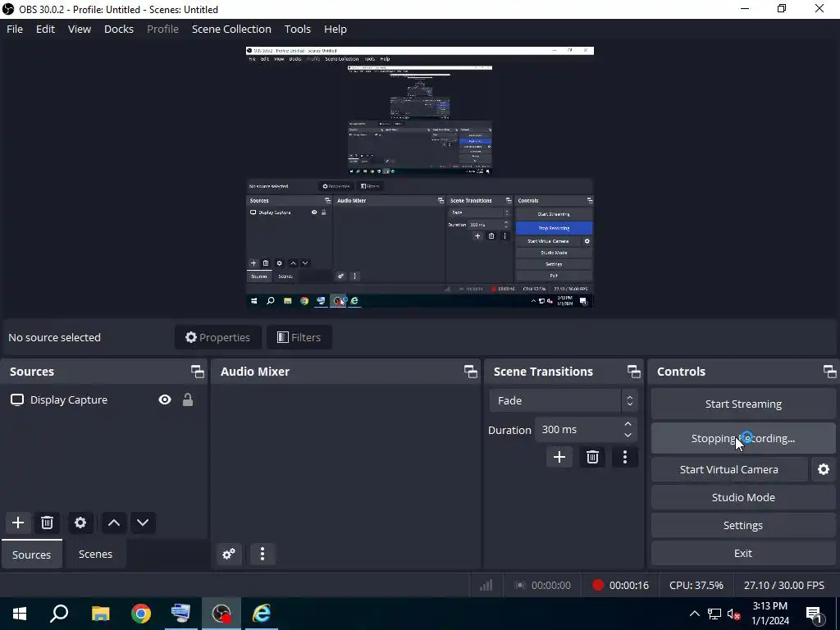This screenshot has height=630, width=840.
Task: Open the Help menu
Action: pos(336,29)
